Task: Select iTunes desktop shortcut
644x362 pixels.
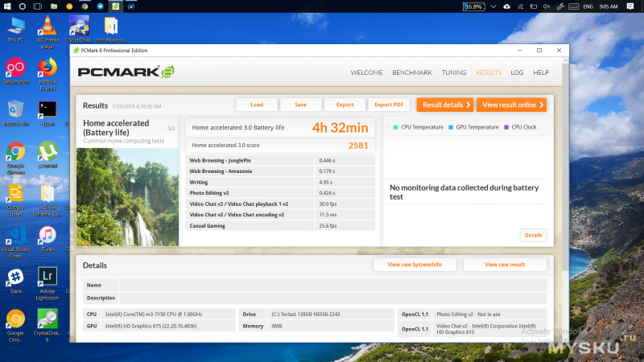Action: click(47, 239)
